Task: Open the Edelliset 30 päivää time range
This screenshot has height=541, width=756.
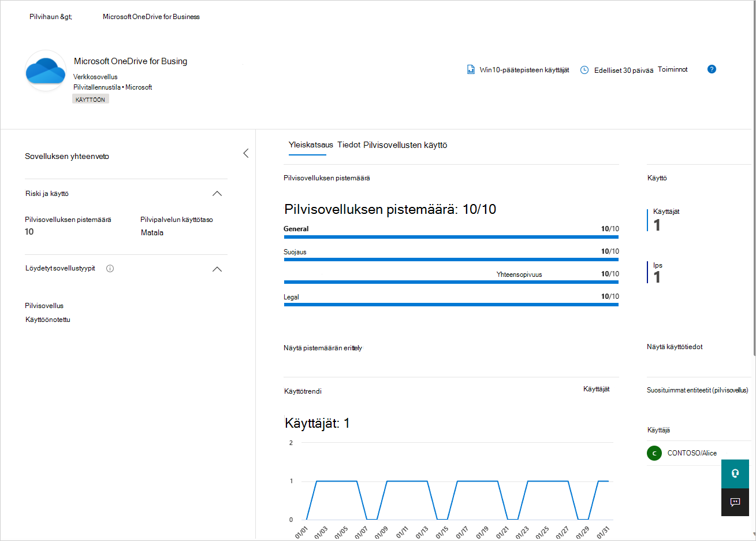Action: pos(624,70)
